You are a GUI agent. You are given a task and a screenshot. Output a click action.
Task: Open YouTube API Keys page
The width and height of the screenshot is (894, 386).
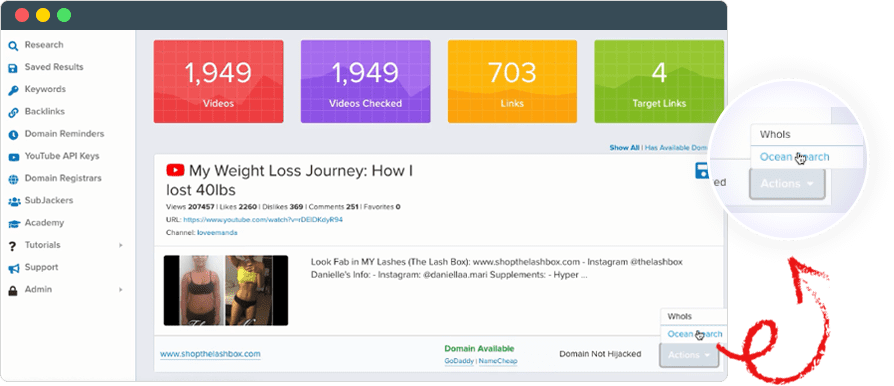(62, 156)
